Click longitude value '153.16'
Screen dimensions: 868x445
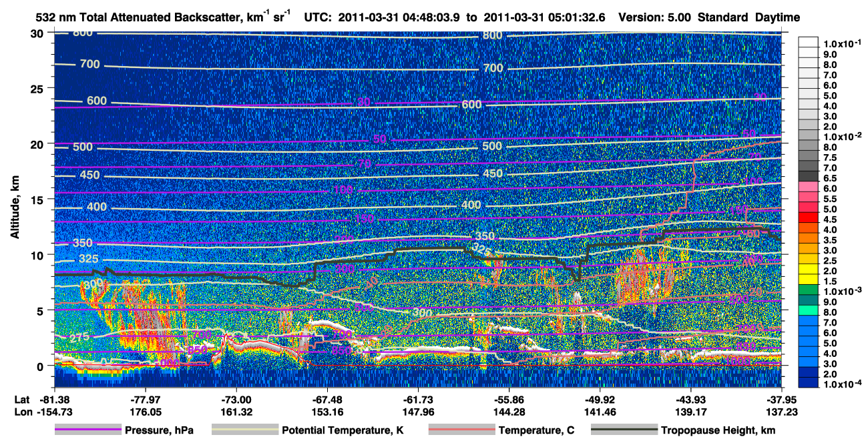point(327,412)
